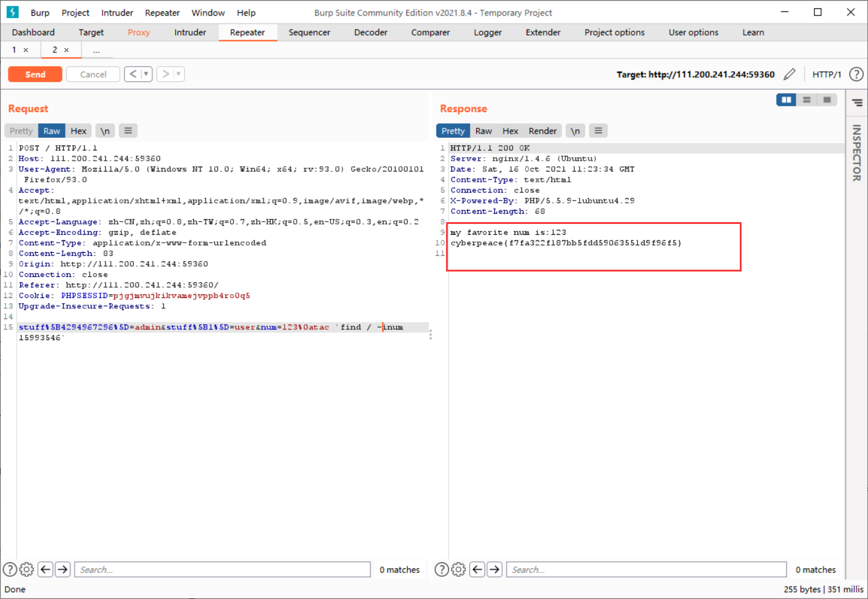This screenshot has width=868, height=599.
Task: Open the request back-history dropdown arrow
Action: [146, 74]
